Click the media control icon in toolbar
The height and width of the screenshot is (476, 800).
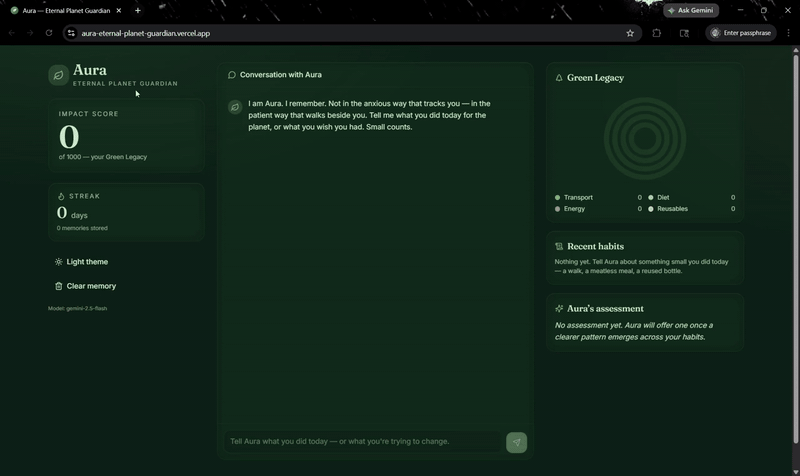[x=684, y=33]
